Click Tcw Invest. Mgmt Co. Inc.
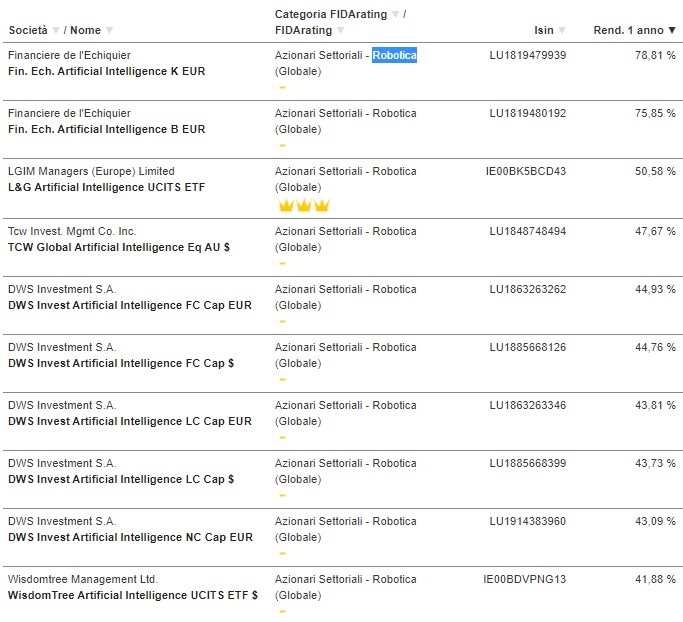 point(72,231)
